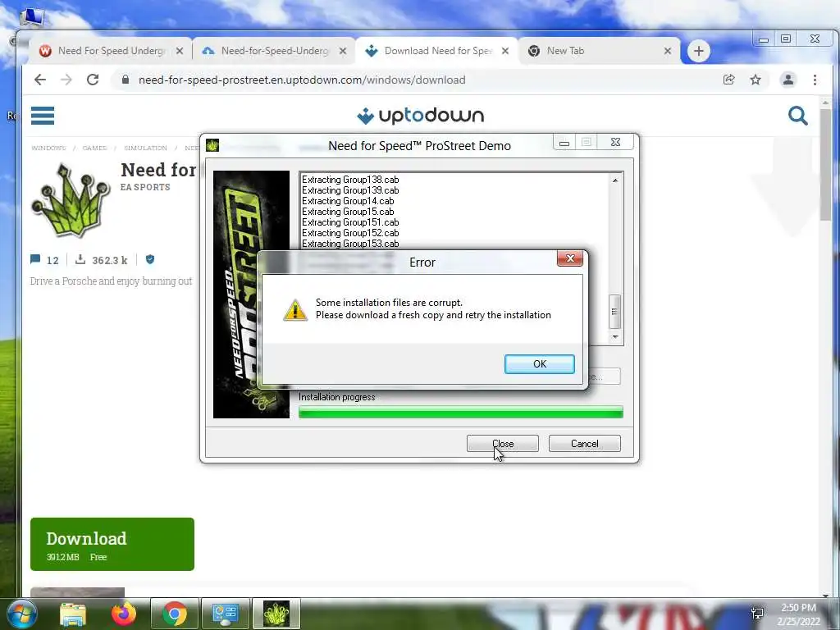Open Uptodown hamburger menu

[x=43, y=115]
